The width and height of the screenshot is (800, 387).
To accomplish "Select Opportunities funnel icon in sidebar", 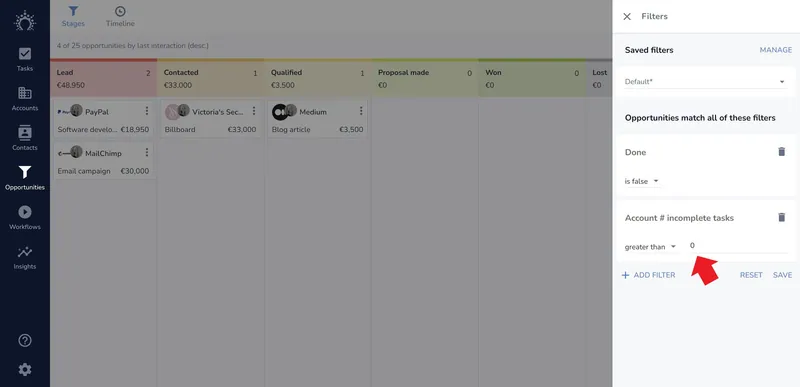I will (24, 172).
